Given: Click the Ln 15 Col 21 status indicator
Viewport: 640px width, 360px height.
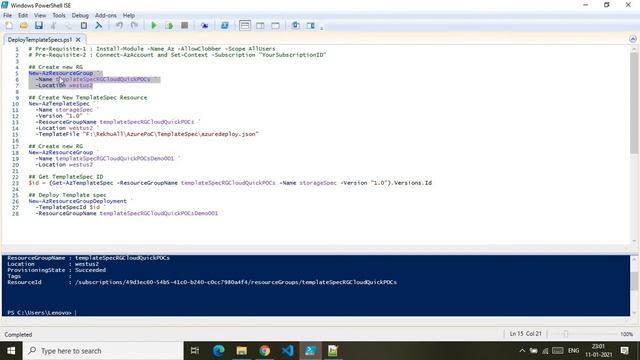Looking at the screenshot, I should point(525,333).
